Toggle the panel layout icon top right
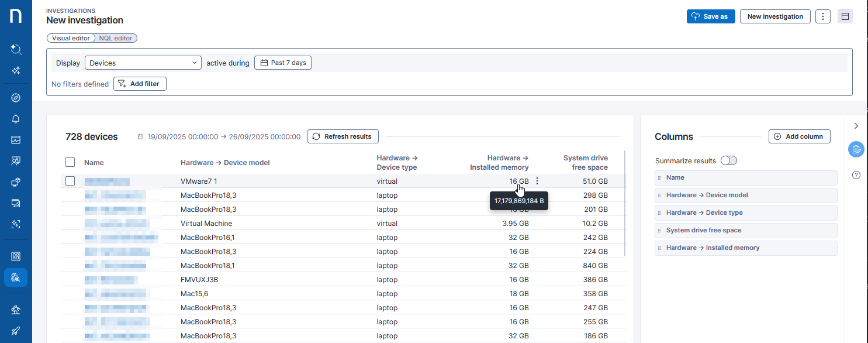 845,16
